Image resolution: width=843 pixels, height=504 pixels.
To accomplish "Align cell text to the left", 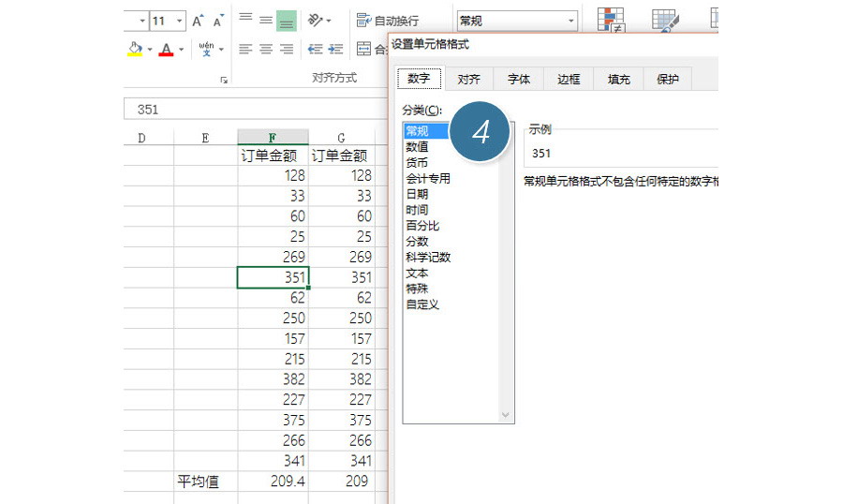I will click(x=245, y=50).
